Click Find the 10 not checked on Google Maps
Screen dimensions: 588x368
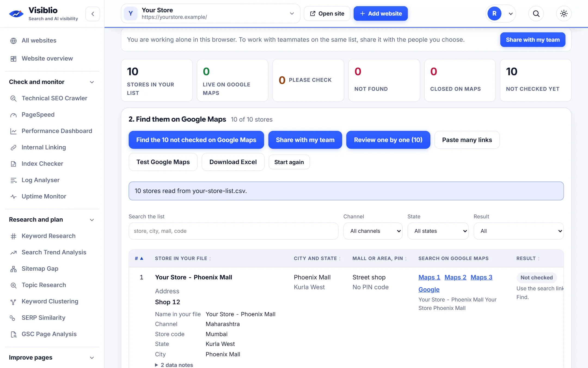click(196, 140)
